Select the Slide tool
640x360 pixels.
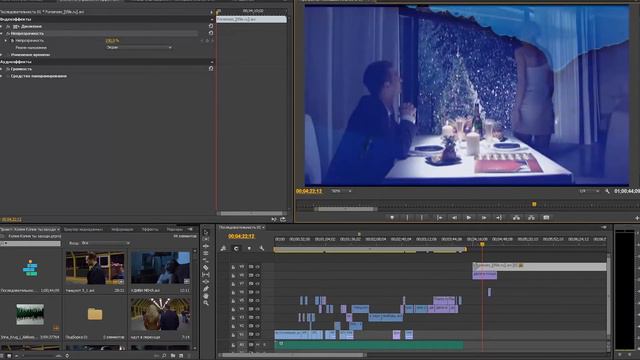pyautogui.click(x=206, y=282)
